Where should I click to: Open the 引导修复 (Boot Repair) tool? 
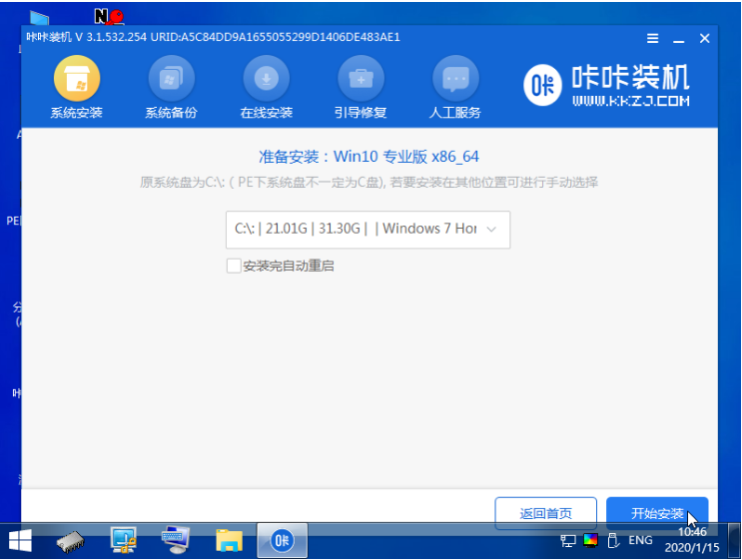[x=361, y=88]
